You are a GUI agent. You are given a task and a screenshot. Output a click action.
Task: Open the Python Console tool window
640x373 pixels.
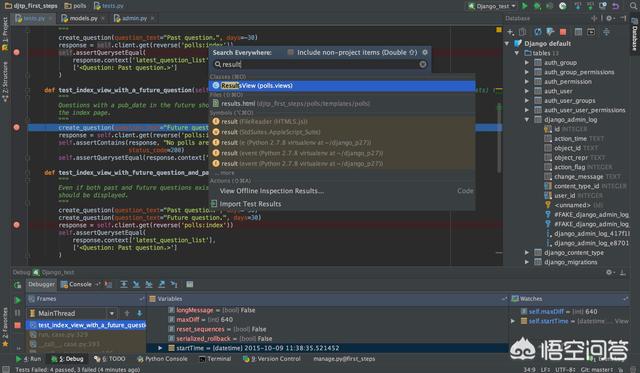click(x=162, y=359)
